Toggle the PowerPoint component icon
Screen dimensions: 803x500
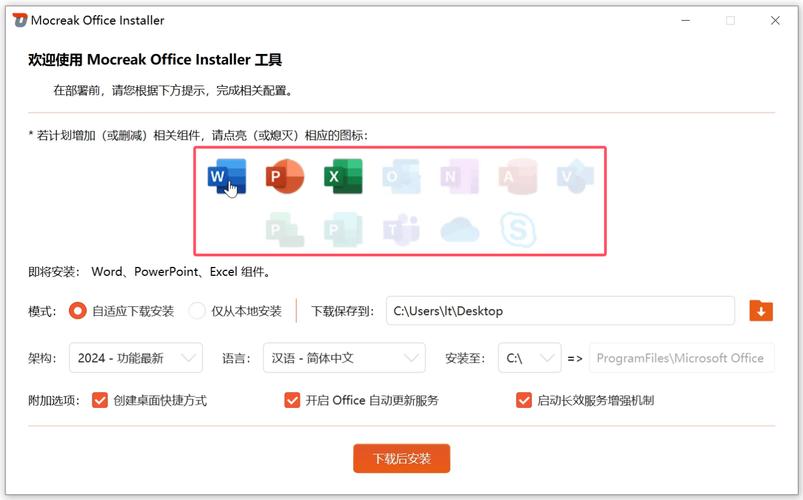point(285,176)
